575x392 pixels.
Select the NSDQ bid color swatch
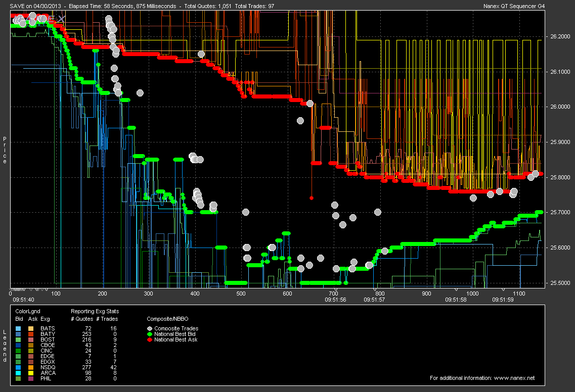tap(19, 367)
